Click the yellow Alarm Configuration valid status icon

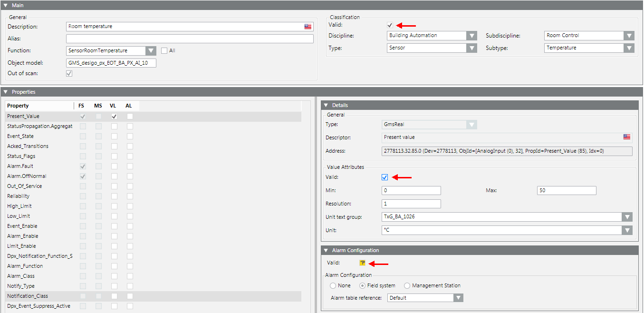click(x=363, y=263)
